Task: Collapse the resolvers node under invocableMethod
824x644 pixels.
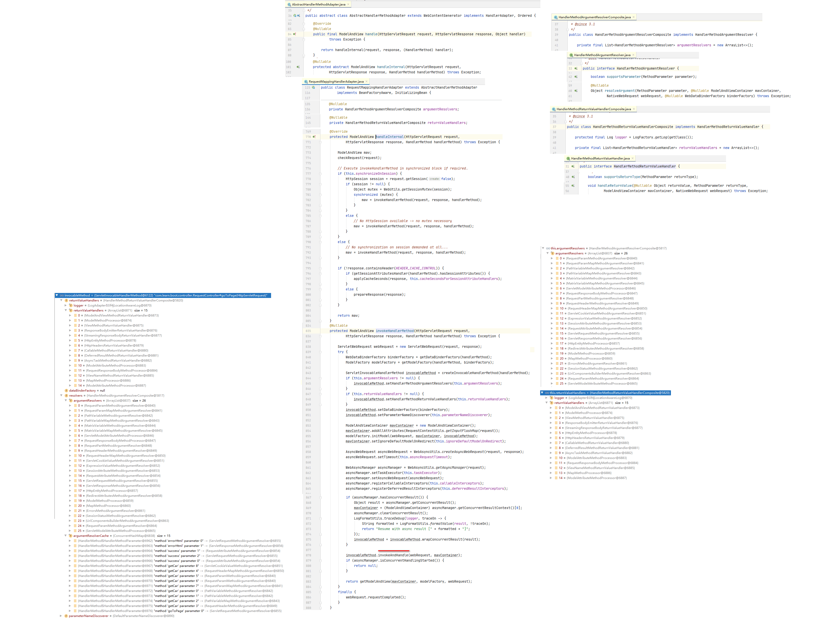Action: point(61,396)
